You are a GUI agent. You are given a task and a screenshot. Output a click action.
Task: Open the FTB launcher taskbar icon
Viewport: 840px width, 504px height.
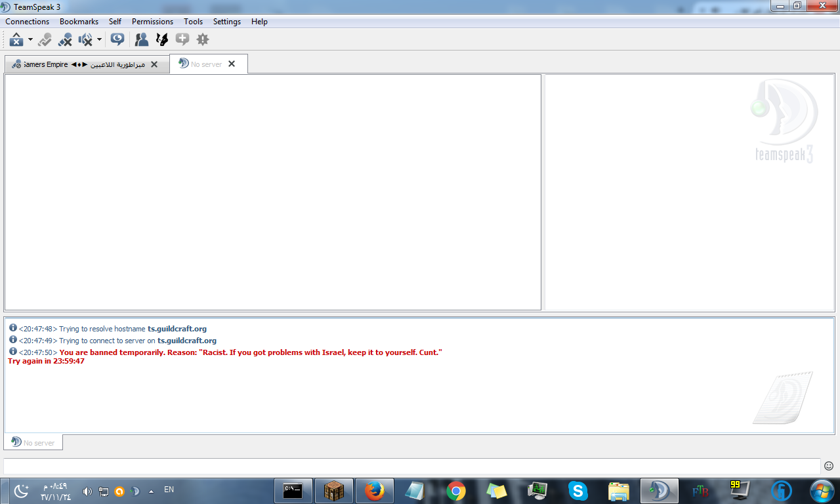[x=700, y=491]
